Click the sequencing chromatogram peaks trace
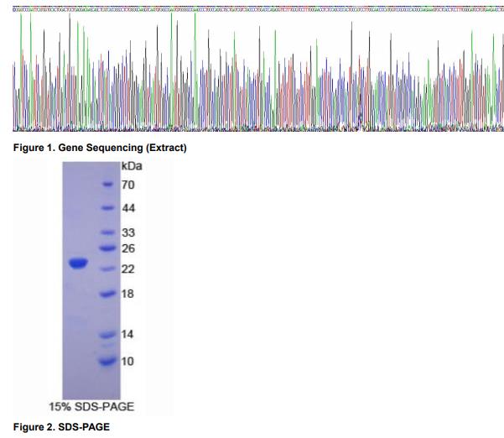 [x=252, y=84]
